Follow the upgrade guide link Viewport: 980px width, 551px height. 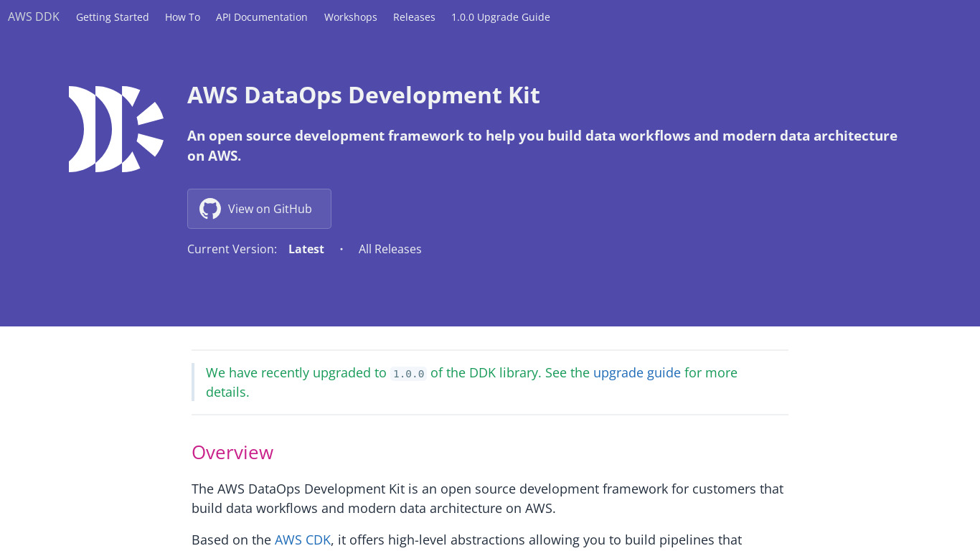[x=637, y=373]
